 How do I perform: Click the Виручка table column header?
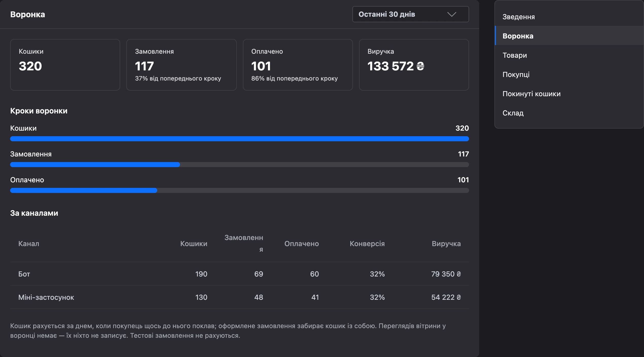pyautogui.click(x=446, y=244)
